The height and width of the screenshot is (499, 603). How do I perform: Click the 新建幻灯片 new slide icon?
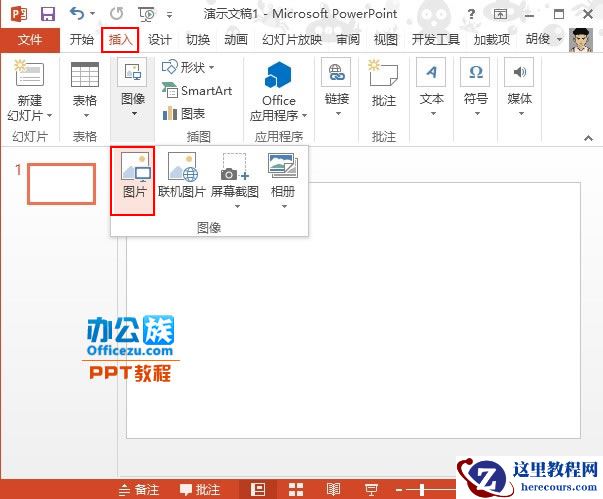(30, 74)
